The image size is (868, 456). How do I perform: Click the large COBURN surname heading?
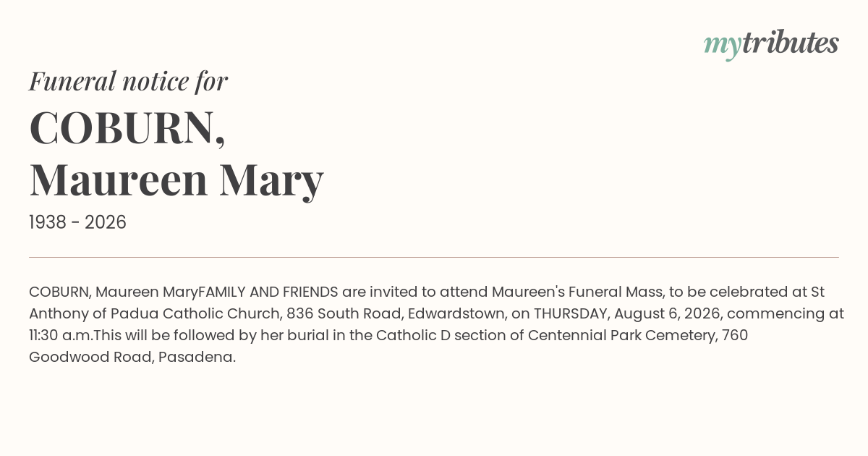click(x=127, y=129)
